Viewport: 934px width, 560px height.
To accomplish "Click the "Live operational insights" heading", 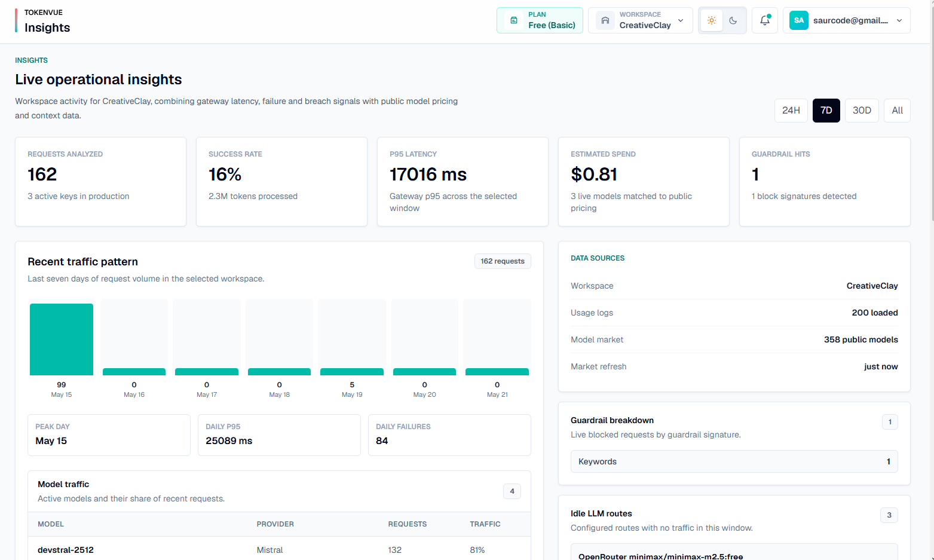I will pos(99,79).
